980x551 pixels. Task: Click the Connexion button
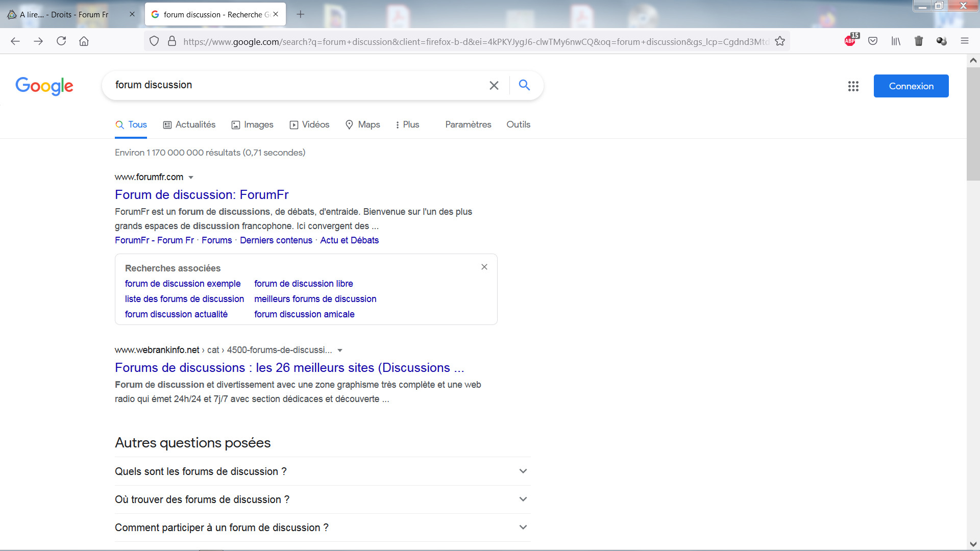911,86
